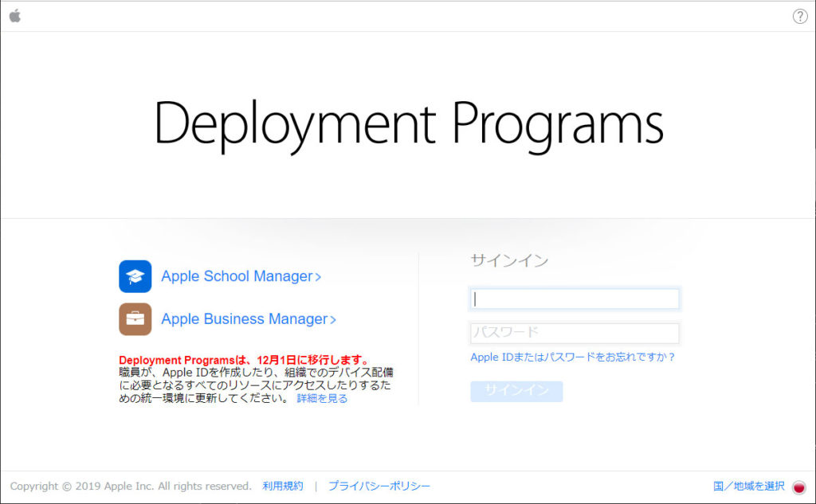The height and width of the screenshot is (504, 816).
Task: Click the Apple logo in the top-left corner
Action: (x=14, y=16)
